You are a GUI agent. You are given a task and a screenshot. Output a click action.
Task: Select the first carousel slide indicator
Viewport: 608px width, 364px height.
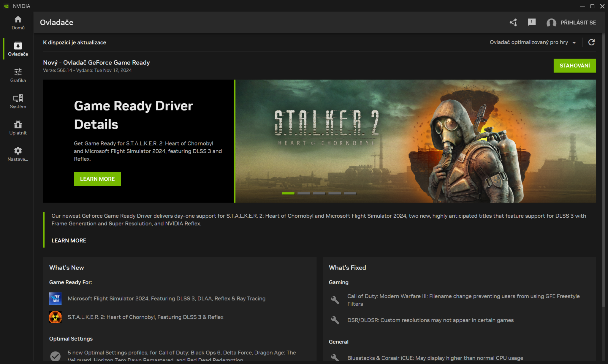pos(288,193)
